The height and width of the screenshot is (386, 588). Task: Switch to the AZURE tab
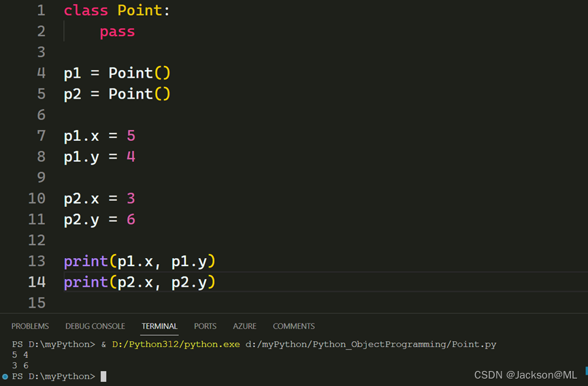(x=244, y=326)
